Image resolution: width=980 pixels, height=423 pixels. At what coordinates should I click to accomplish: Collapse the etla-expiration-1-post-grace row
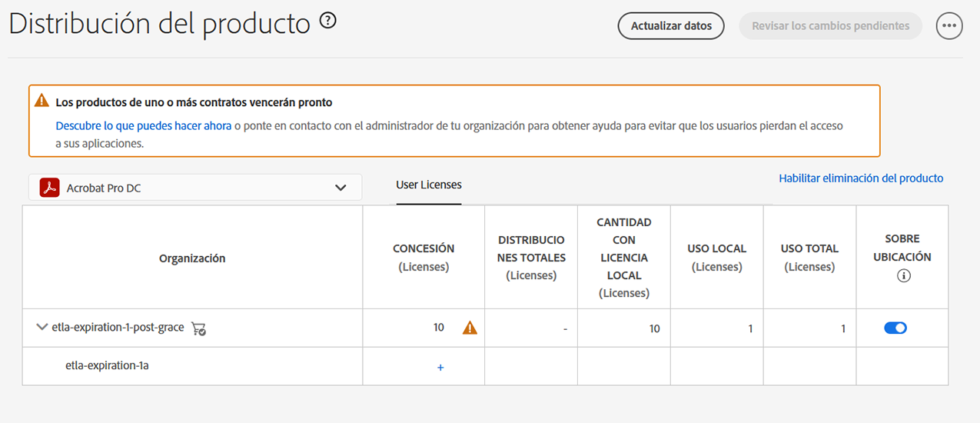pos(42,327)
